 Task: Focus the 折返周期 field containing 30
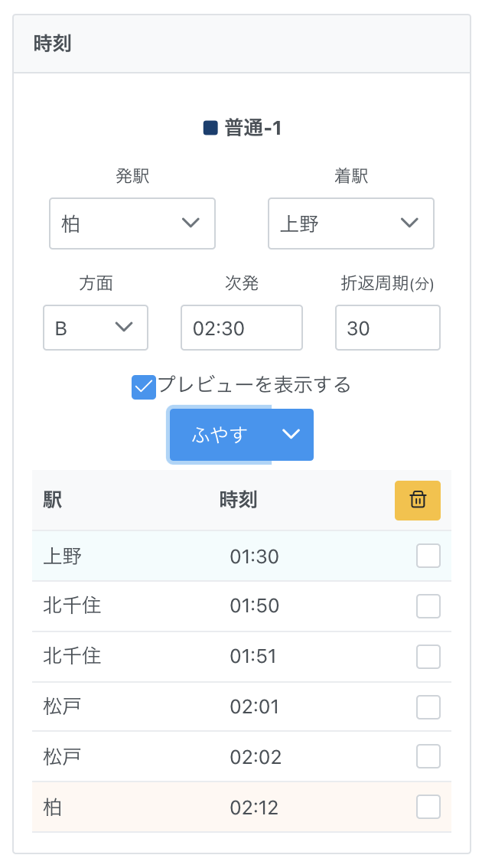coord(387,328)
